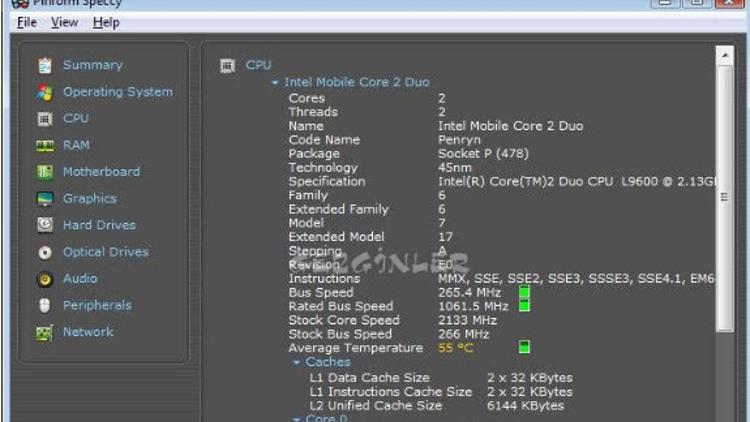Click the scrollbar up arrow
The height and width of the screenshot is (422, 750).
coord(725,56)
